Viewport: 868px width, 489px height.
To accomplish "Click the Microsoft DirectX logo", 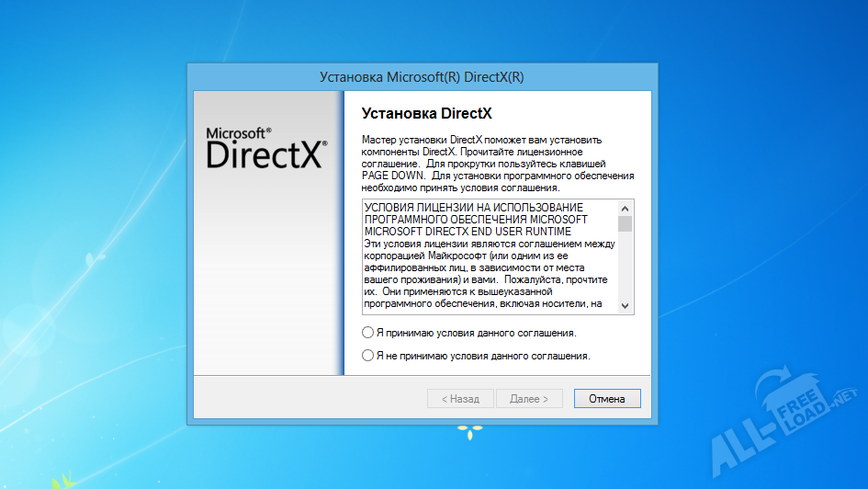I will [265, 148].
